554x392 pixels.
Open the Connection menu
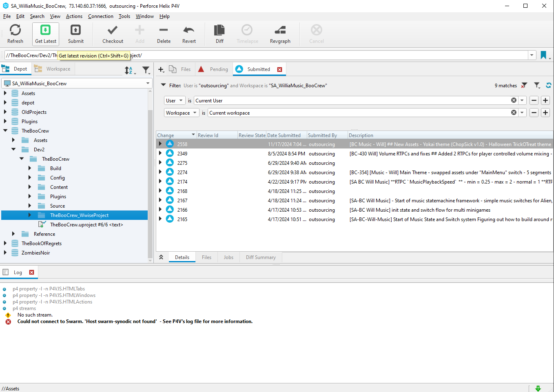(x=100, y=16)
